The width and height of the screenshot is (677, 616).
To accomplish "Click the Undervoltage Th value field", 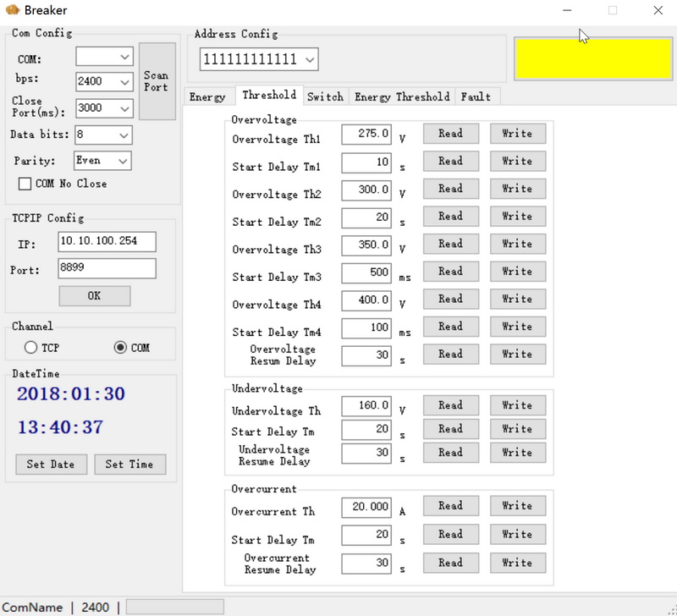I will 366,405.
